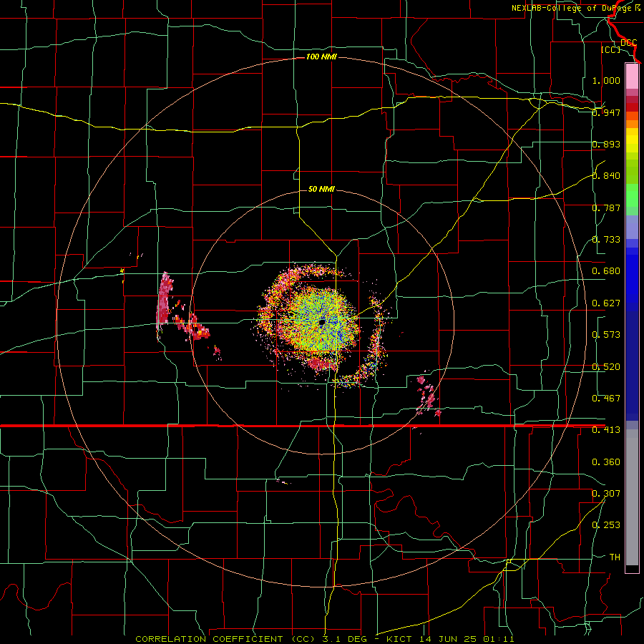Pick the light pink swatch atop color bar
The height and width of the screenshot is (644, 644).
tap(632, 76)
